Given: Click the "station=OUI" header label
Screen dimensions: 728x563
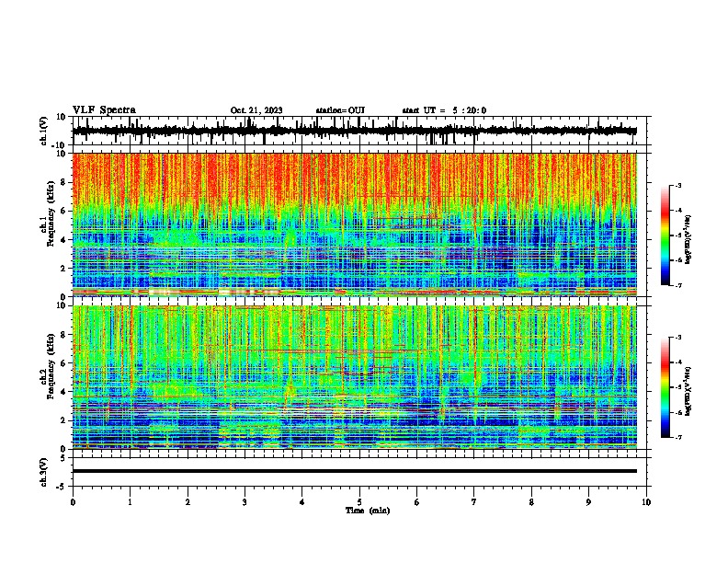Looking at the screenshot, I should click(x=340, y=110).
